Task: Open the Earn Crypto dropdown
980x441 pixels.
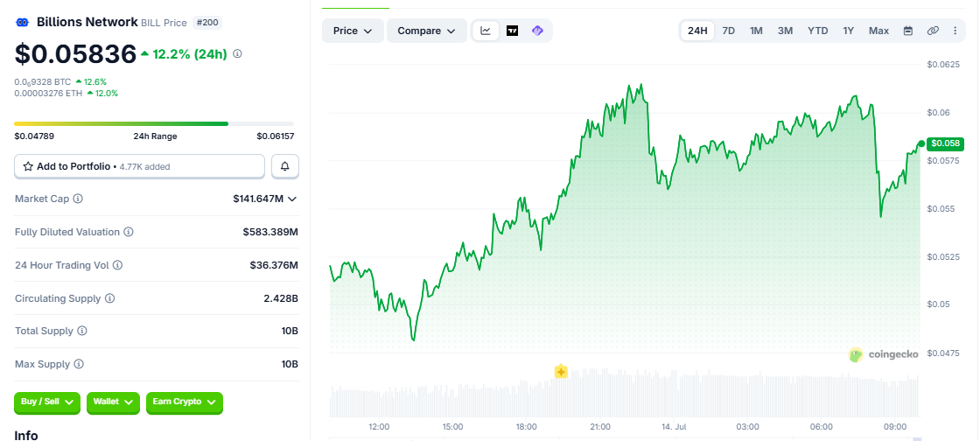Action: (x=185, y=402)
